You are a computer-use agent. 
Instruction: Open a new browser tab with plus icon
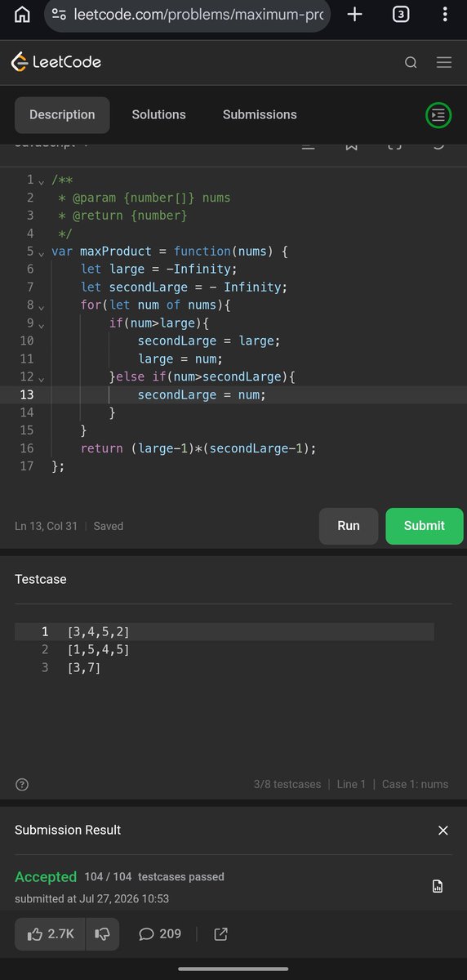[x=354, y=15]
